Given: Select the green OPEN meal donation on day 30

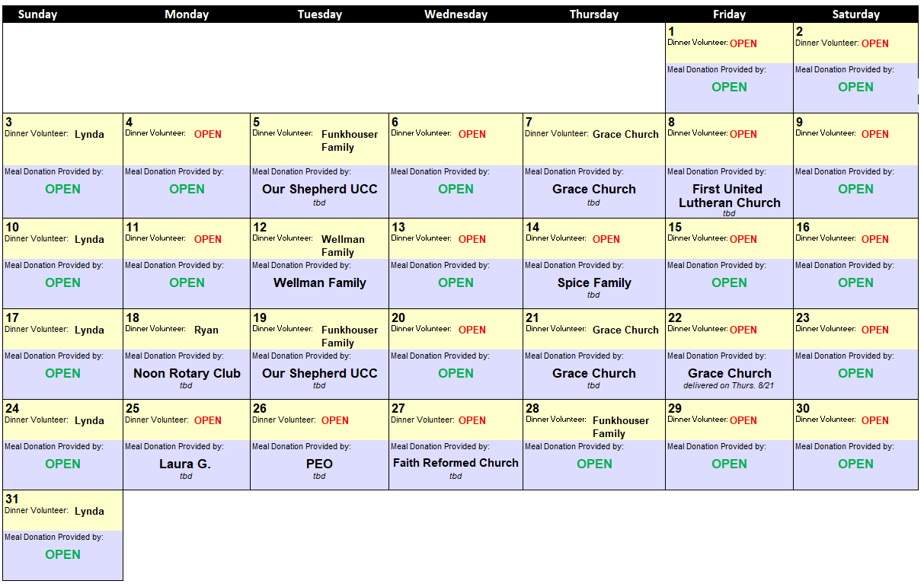Looking at the screenshot, I should 855,464.
